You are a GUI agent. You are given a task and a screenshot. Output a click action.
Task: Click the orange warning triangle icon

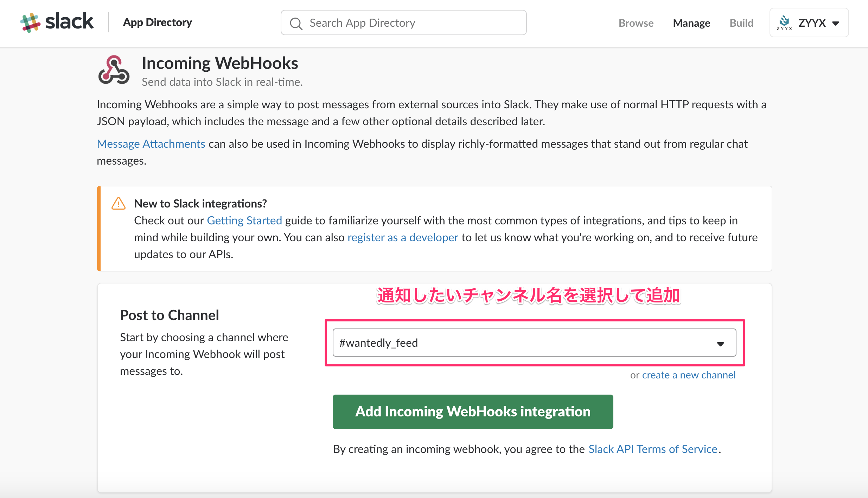[119, 204]
